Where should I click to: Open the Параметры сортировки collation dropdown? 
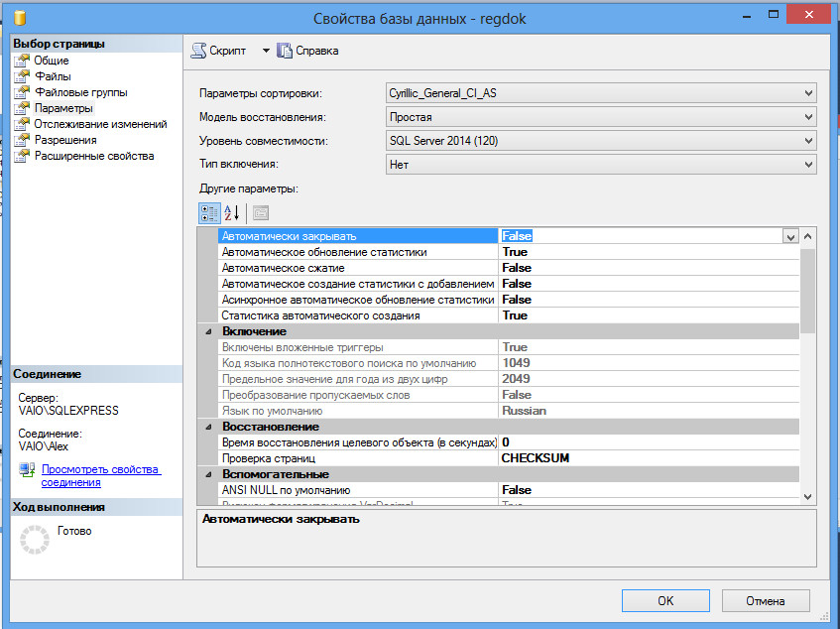tap(807, 93)
